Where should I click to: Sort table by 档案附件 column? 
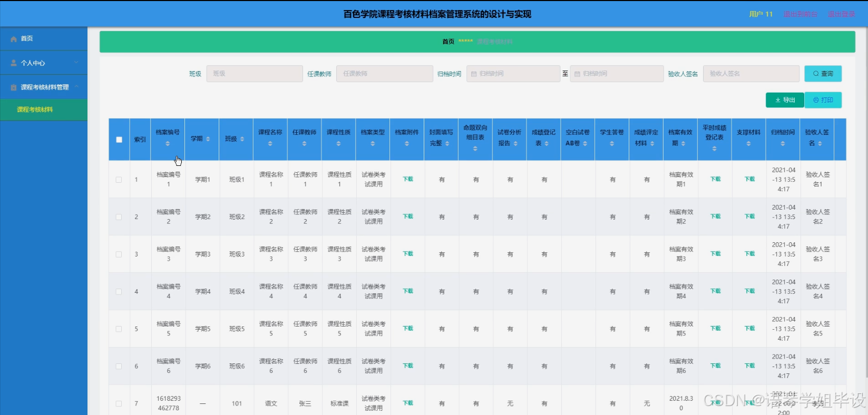(407, 144)
